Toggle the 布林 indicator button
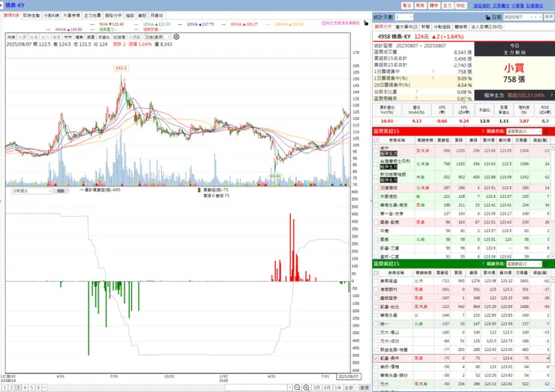The image size is (555, 392). point(68,37)
